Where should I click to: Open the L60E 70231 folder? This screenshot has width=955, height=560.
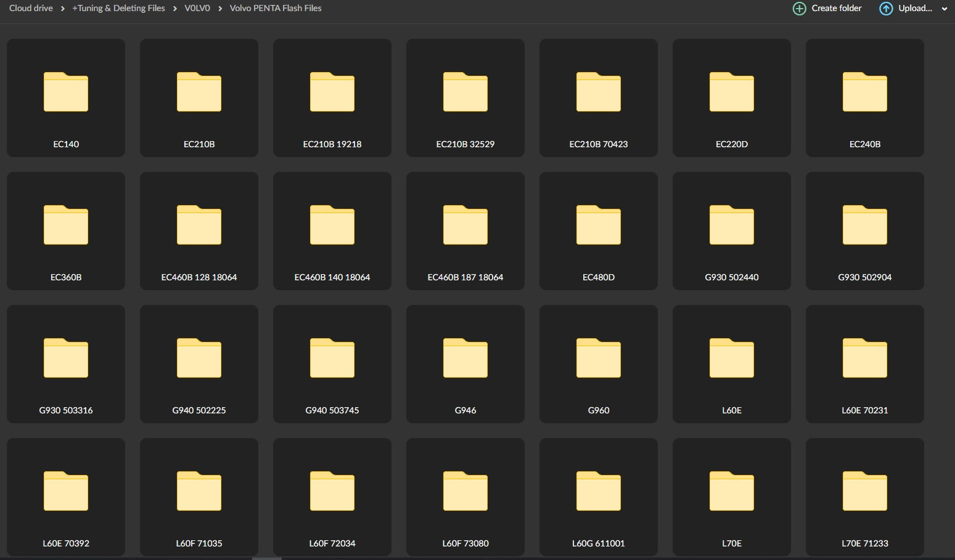coord(864,364)
